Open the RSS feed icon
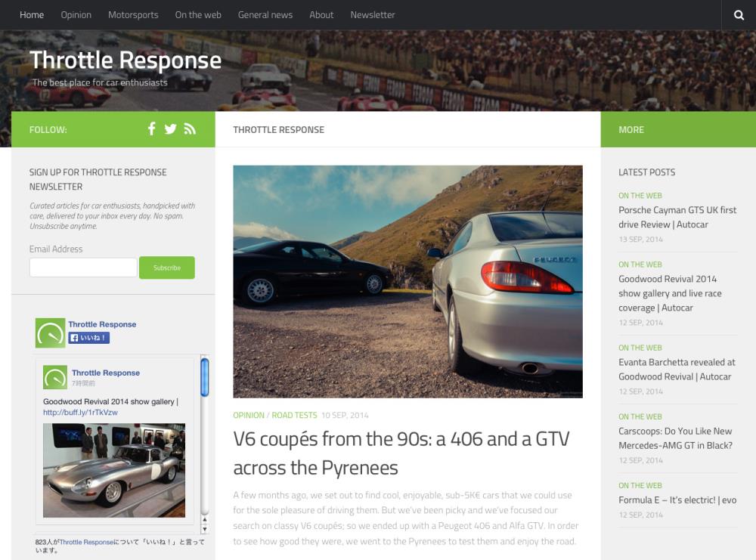 pyautogui.click(x=190, y=128)
